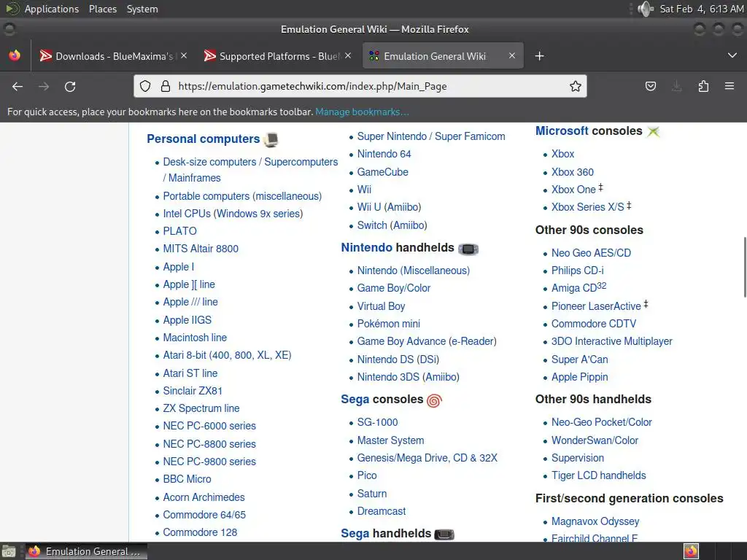Open the Applications menu
Viewport: 747px width, 560px height.
click(x=52, y=9)
